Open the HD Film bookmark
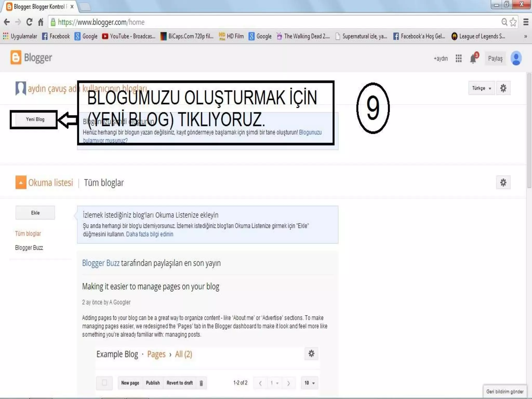The height and width of the screenshot is (399, 532). tap(231, 36)
